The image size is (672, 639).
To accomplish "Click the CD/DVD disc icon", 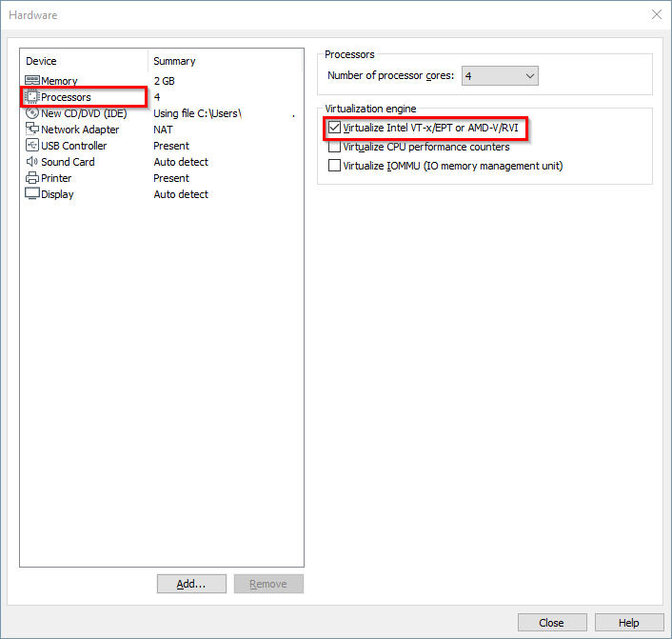I will (x=32, y=112).
